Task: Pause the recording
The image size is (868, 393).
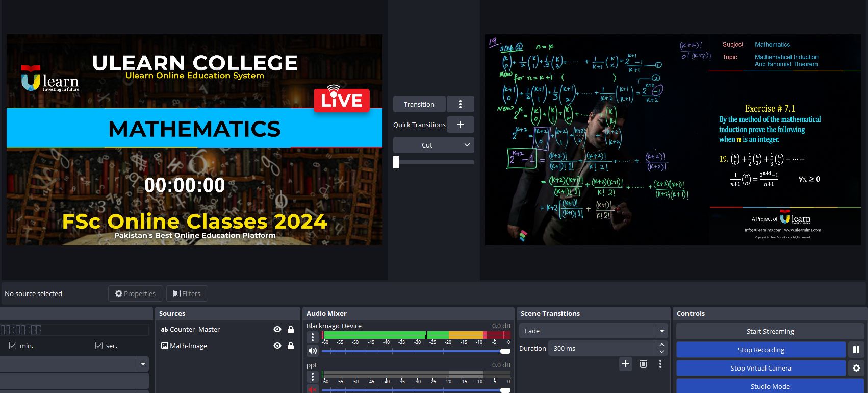Action: pyautogui.click(x=856, y=350)
